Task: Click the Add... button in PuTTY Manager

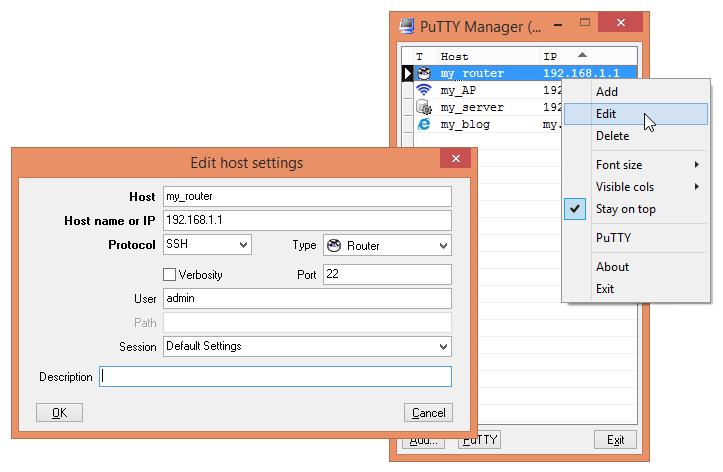Action: point(423,441)
